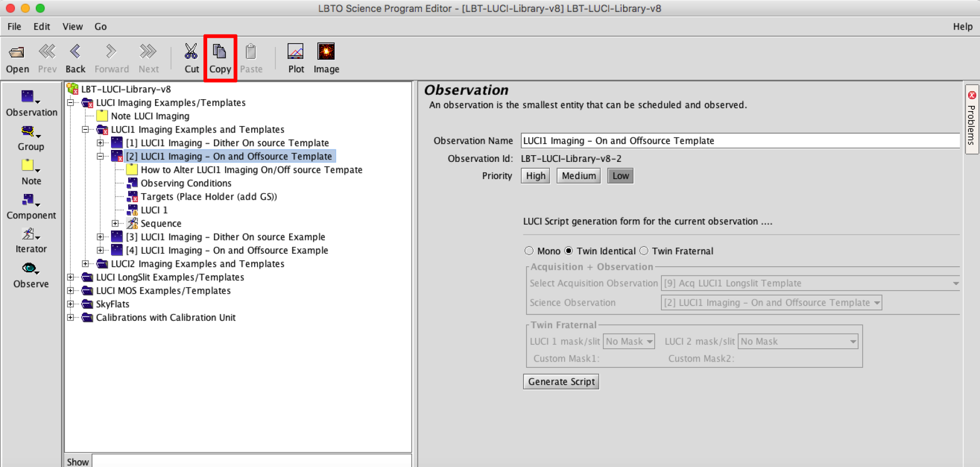The height and width of the screenshot is (467, 980).
Task: Click the Open folder toolbar icon
Action: tap(17, 52)
